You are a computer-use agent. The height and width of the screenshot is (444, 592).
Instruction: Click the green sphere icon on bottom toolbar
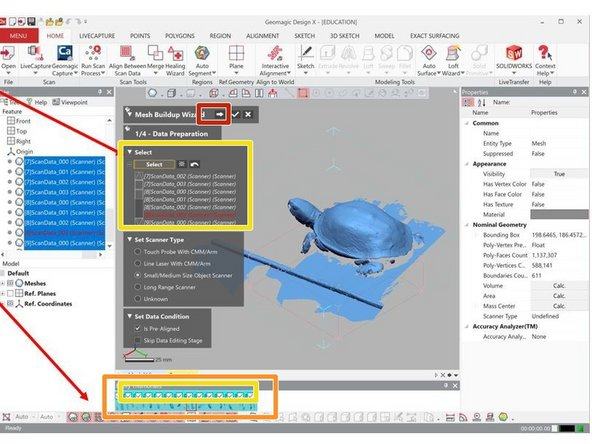[x=503, y=417]
